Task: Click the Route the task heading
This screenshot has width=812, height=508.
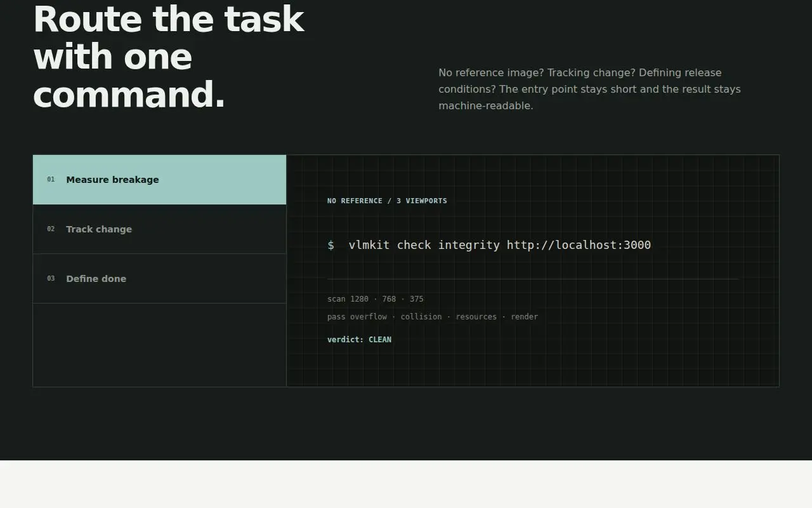Action: point(169,57)
